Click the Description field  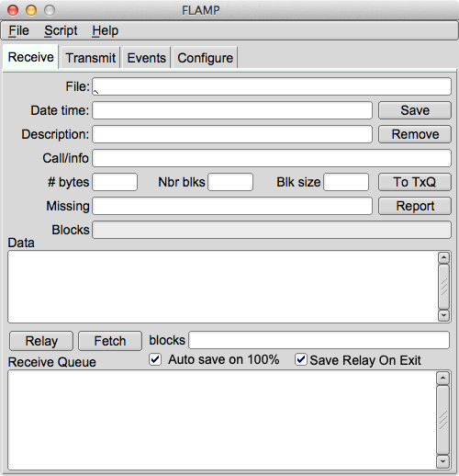(x=232, y=134)
